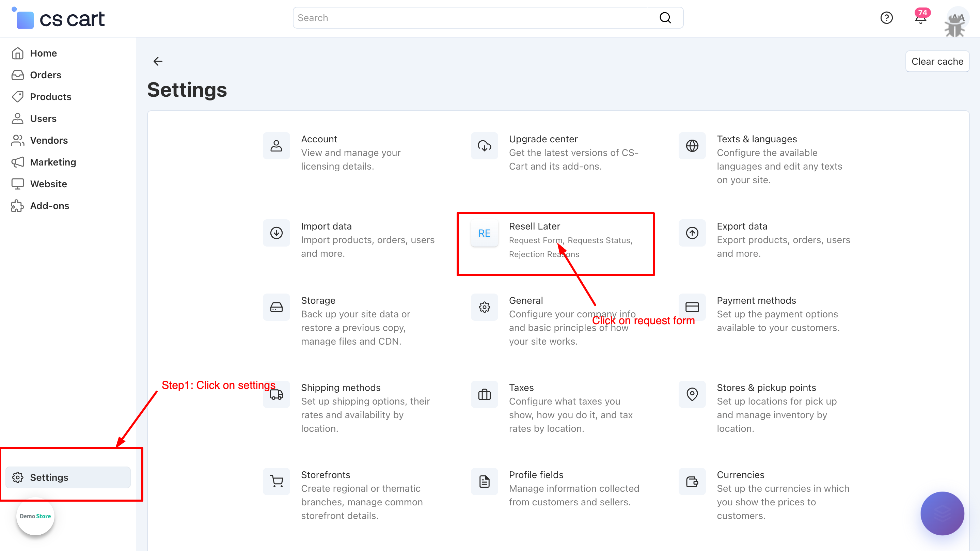Click the help question mark icon

click(x=886, y=18)
